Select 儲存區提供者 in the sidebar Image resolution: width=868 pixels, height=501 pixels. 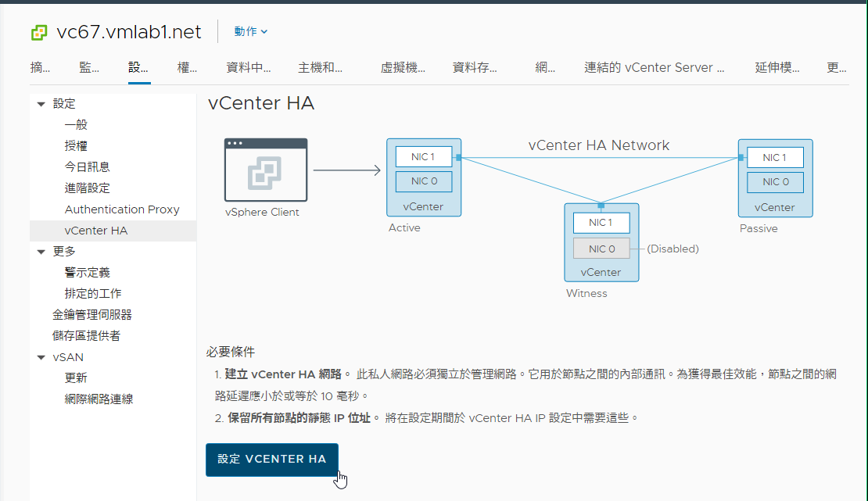click(x=86, y=336)
